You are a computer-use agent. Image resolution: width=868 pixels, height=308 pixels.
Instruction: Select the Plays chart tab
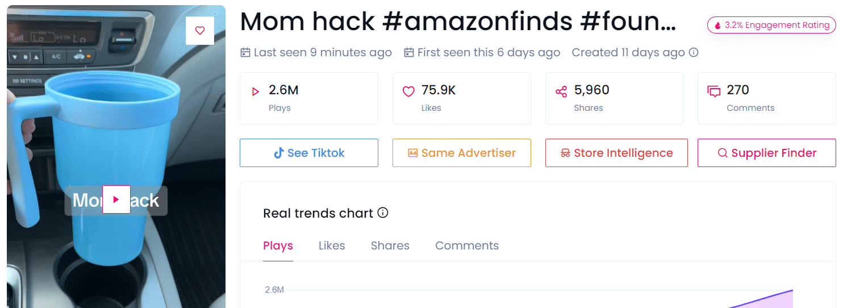[x=278, y=245]
